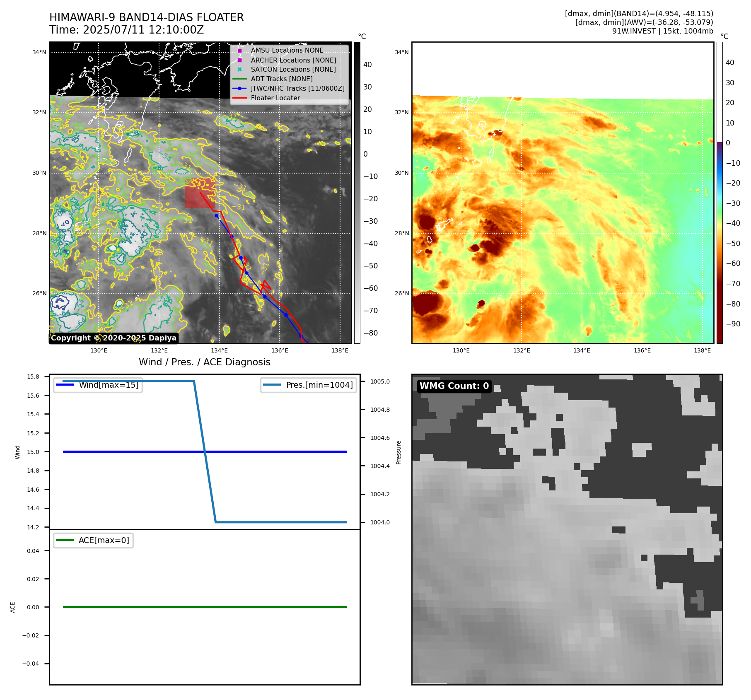Click the '0.04' ACE axis tick

coord(33,551)
